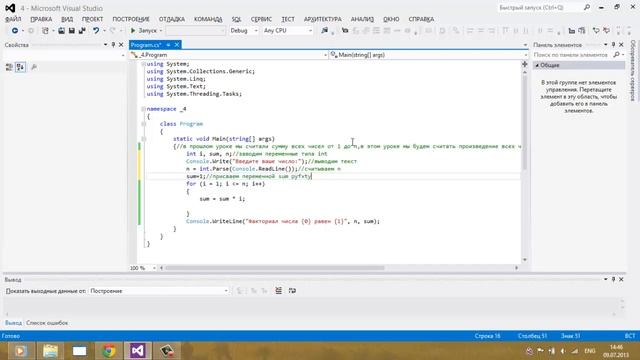Pin the Панель элементов panel with the pushpin
The image size is (640, 360).
613,45
